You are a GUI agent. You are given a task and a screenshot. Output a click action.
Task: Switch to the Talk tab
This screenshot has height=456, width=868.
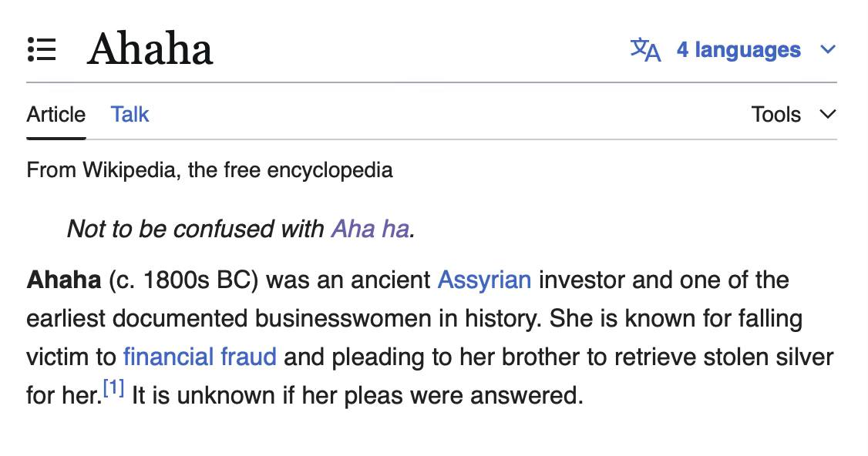point(130,115)
